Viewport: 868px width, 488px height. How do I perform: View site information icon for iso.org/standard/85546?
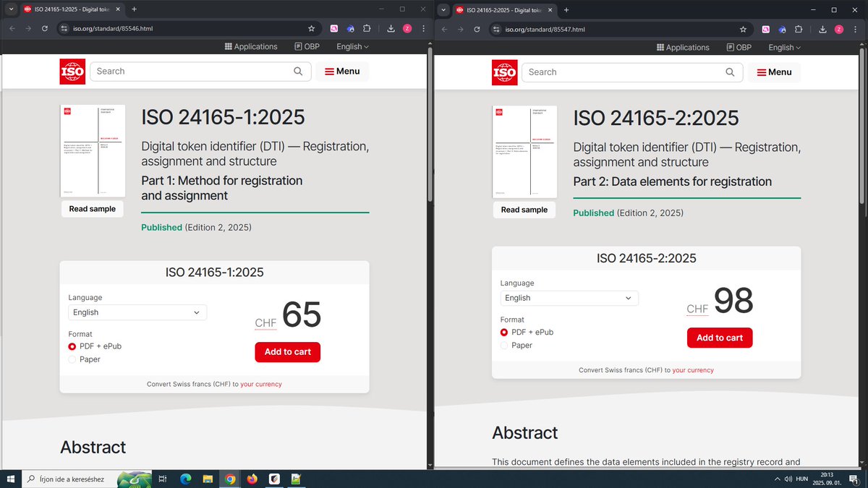coord(64,29)
